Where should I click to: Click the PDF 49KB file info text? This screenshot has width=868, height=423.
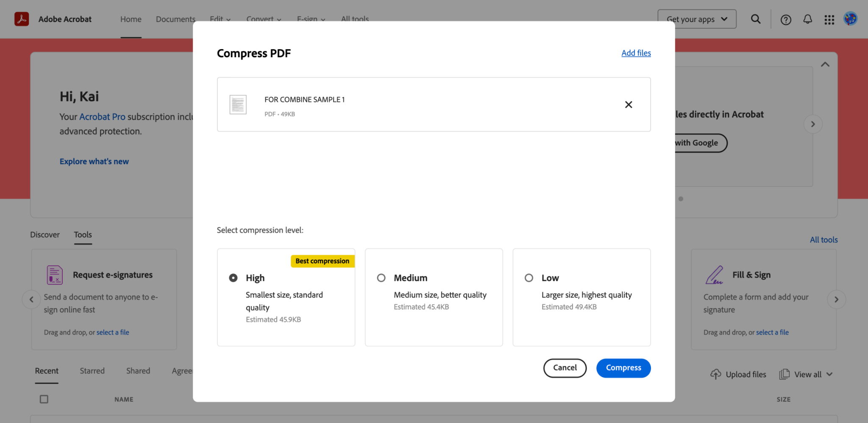(280, 114)
